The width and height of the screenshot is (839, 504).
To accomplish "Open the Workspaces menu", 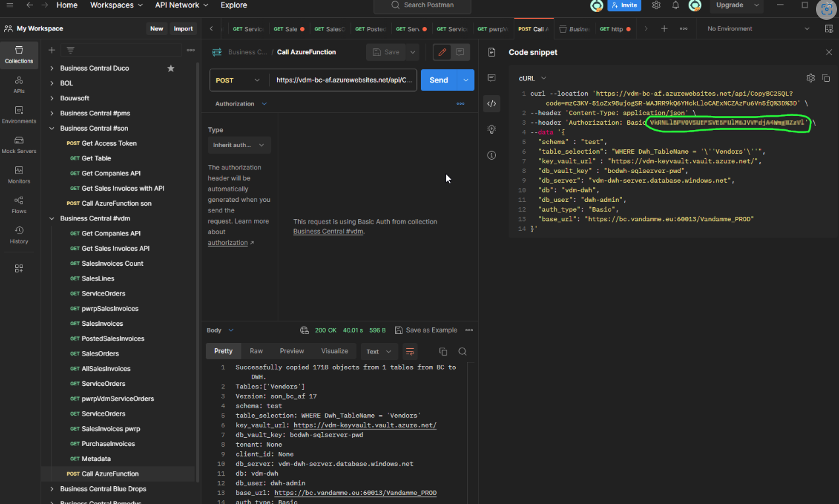I will pos(116,5).
